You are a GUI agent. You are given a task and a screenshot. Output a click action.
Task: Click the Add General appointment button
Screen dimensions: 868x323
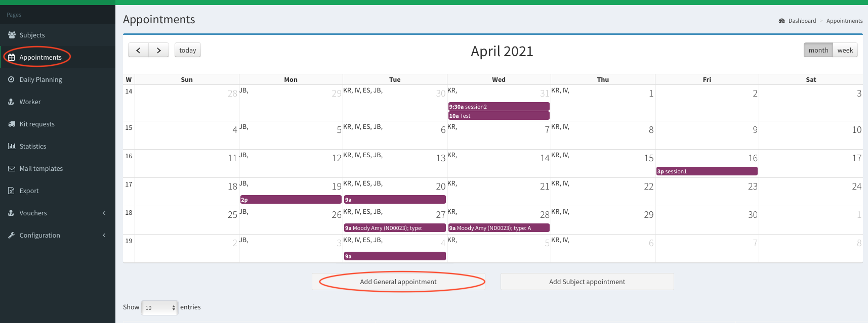click(x=398, y=282)
